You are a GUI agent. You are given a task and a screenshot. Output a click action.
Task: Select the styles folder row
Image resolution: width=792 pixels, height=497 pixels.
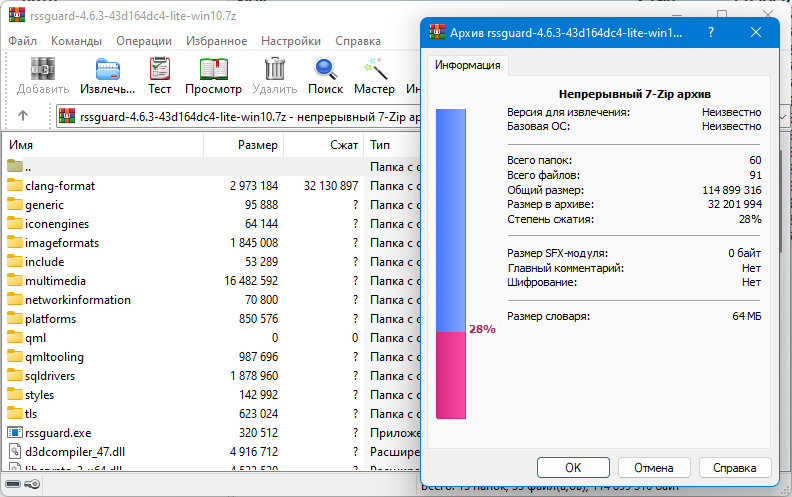tap(211, 394)
